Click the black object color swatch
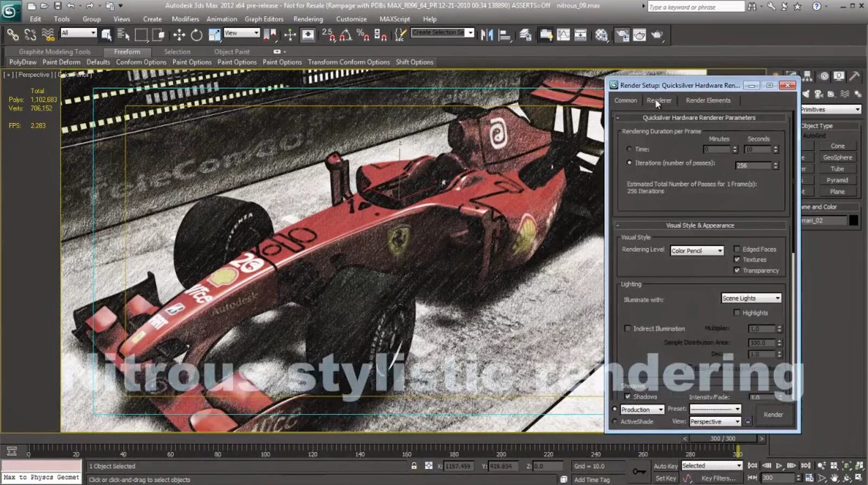Screen dimensions: 868x485 853,220
